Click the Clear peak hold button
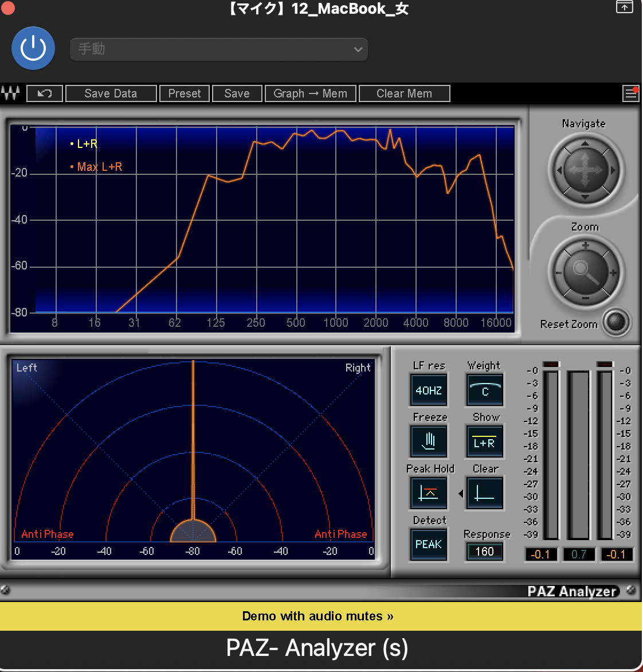 485,493
